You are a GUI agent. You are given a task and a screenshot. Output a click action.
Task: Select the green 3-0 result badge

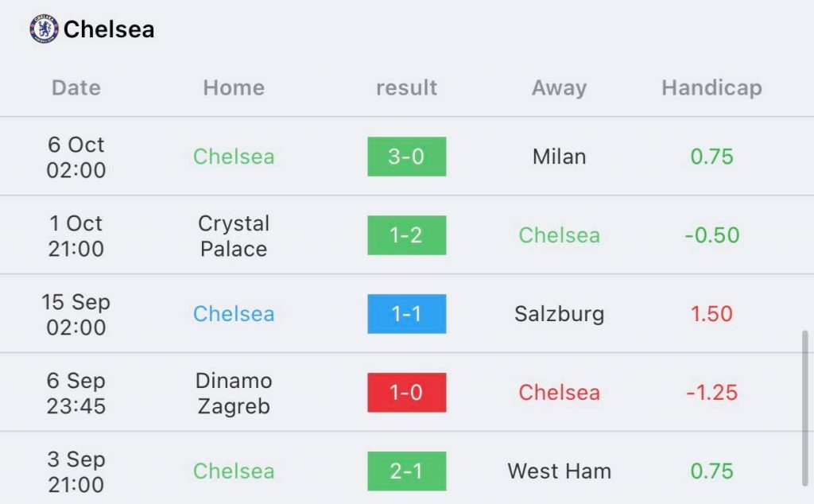click(406, 157)
